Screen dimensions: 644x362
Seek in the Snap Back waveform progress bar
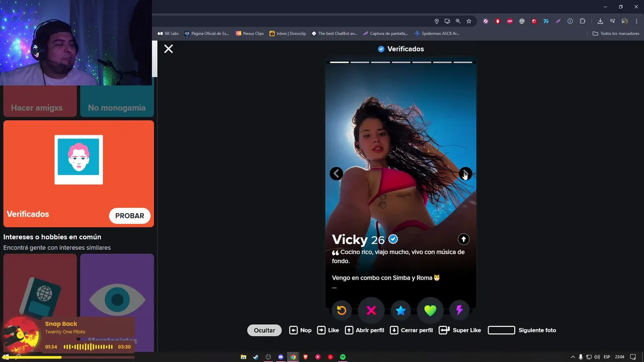tap(88, 347)
